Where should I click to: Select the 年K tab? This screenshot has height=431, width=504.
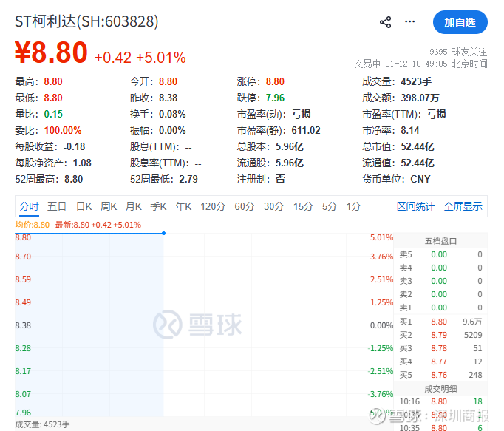(x=183, y=206)
